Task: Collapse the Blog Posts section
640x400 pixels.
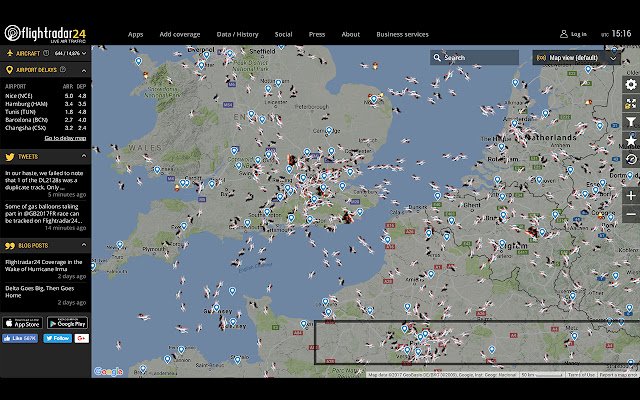Action: (x=84, y=245)
